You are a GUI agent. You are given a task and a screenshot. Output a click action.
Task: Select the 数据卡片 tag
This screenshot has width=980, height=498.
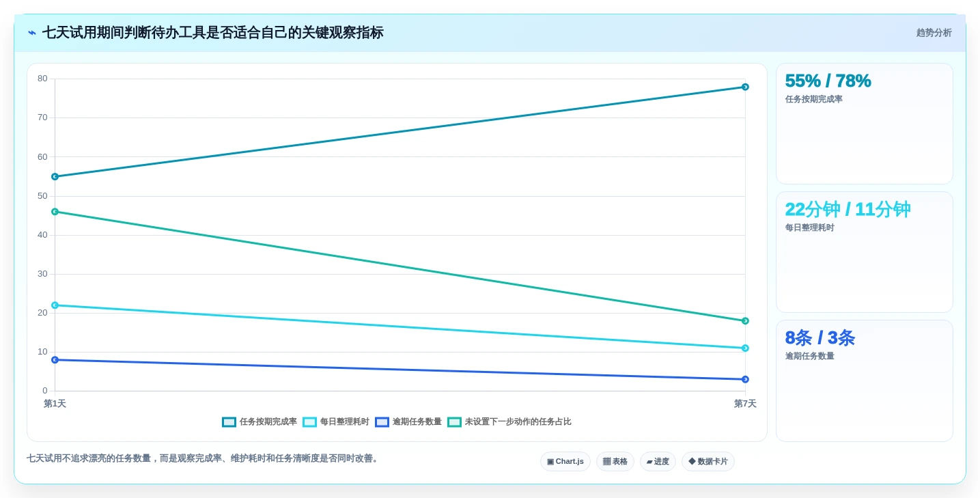[x=708, y=462]
